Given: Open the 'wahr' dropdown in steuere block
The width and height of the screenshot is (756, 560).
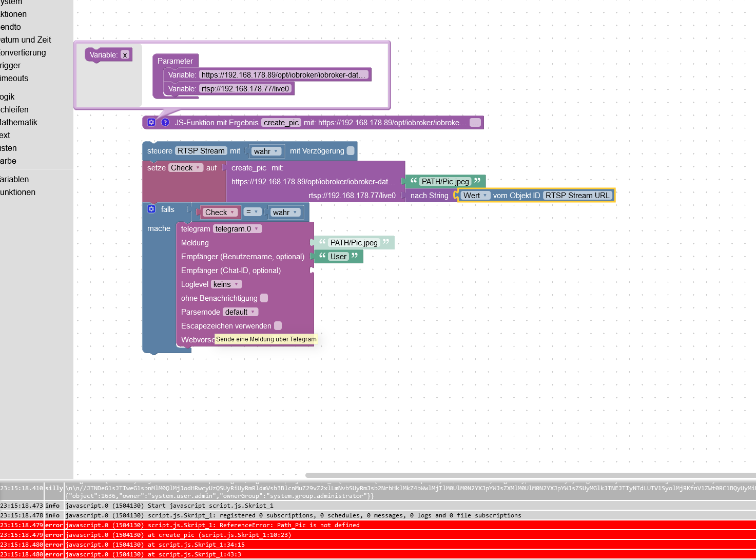Looking at the screenshot, I should click(x=266, y=151).
